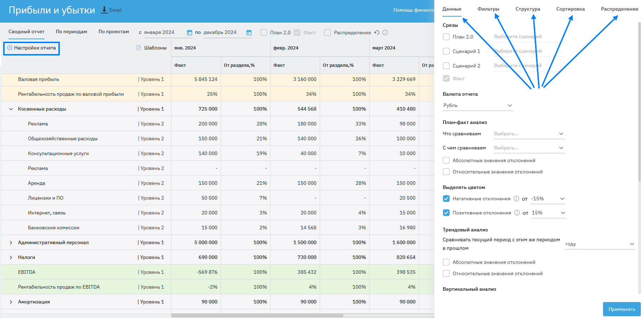The height and width of the screenshot is (319, 644).
Task: Open the Валюта отчета Рубль dropdown
Action: pyautogui.click(x=477, y=105)
